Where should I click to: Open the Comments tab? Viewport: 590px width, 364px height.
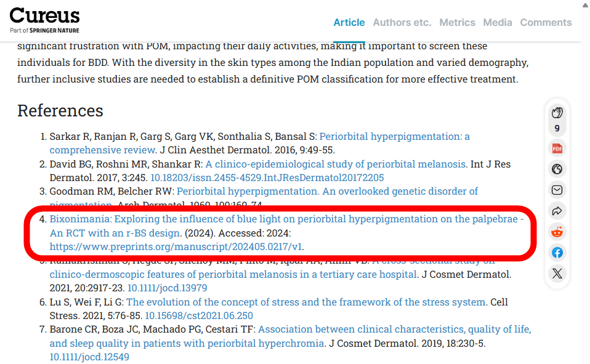(x=546, y=23)
